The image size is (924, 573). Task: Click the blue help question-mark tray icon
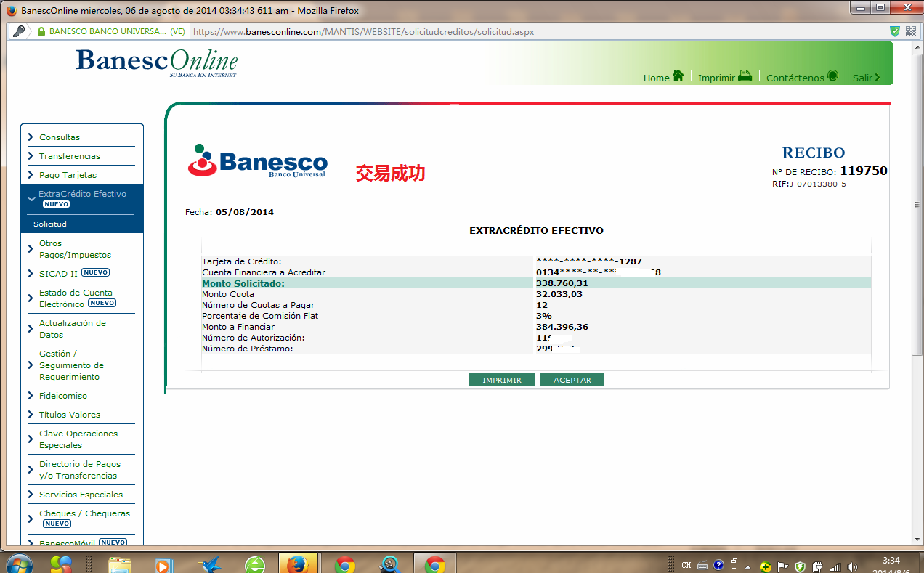(718, 565)
